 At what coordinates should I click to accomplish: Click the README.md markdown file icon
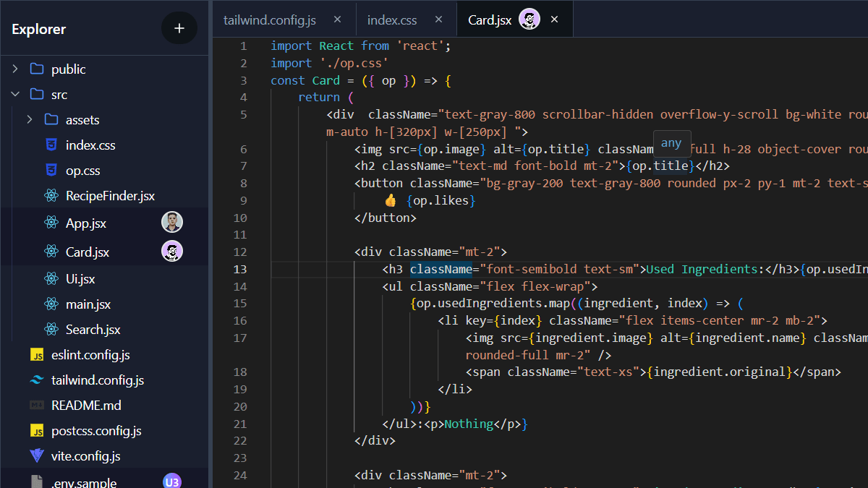coord(36,405)
